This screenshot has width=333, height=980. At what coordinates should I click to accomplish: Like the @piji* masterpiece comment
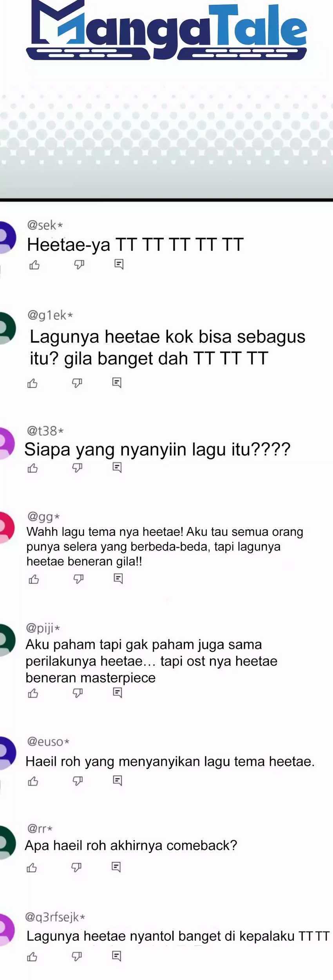tap(33, 693)
